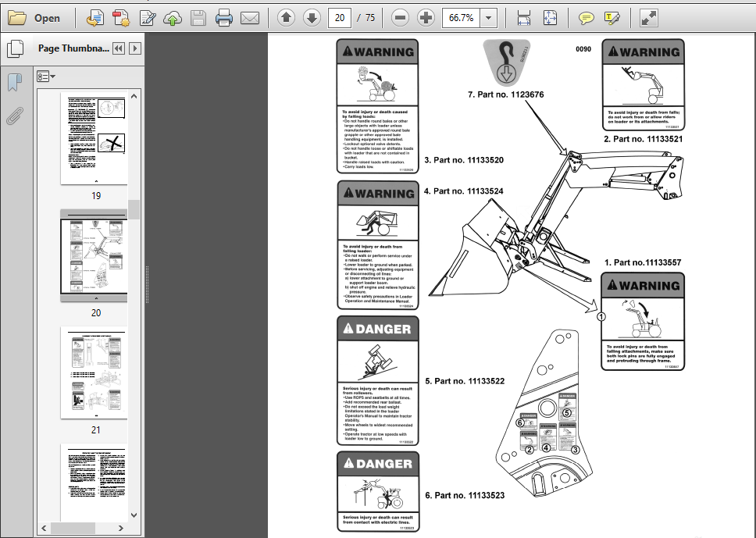Click the Zoom in plus button
Screen dimensions: 756x538
426,18
